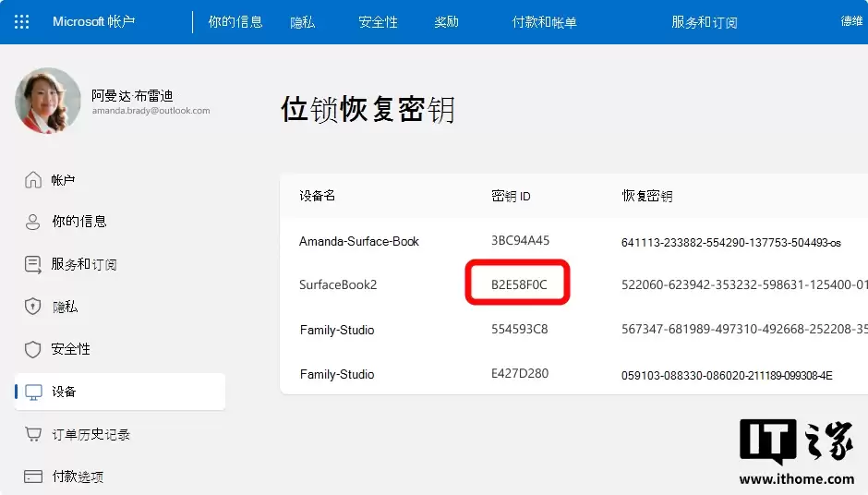Click recovery key starting with 641113-233882

pos(730,243)
